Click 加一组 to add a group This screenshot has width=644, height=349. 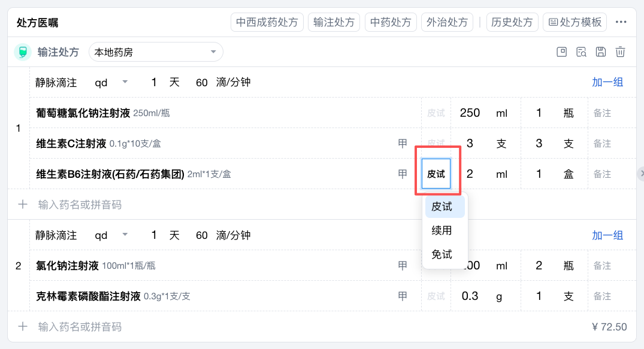point(607,82)
